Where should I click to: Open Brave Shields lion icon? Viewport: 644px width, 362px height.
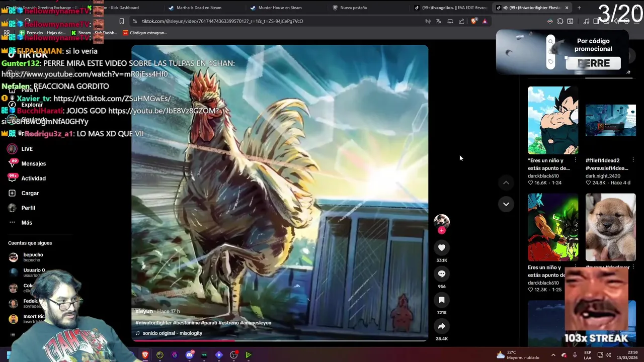coord(473,21)
